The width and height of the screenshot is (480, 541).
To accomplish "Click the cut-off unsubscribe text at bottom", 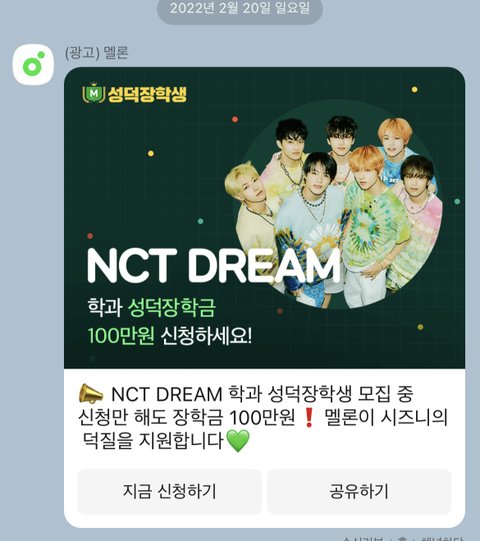I will (x=404, y=538).
